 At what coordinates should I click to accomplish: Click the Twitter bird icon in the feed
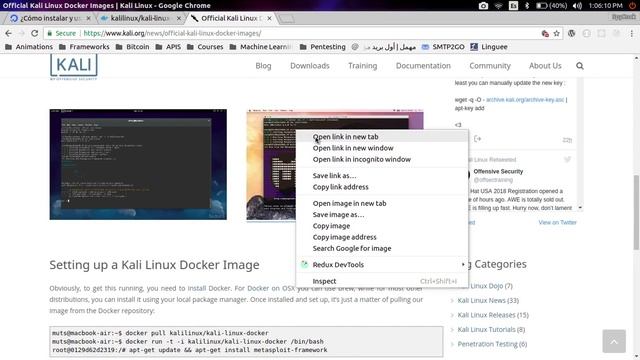click(568, 160)
